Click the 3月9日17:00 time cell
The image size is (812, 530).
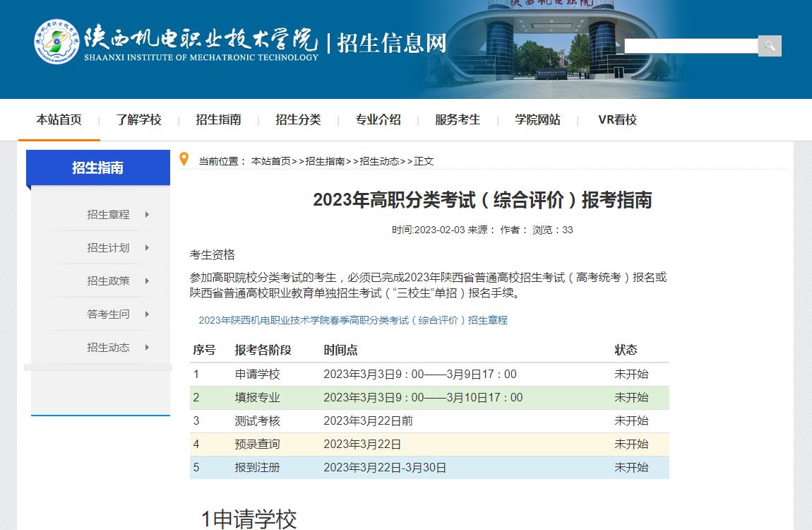point(420,374)
